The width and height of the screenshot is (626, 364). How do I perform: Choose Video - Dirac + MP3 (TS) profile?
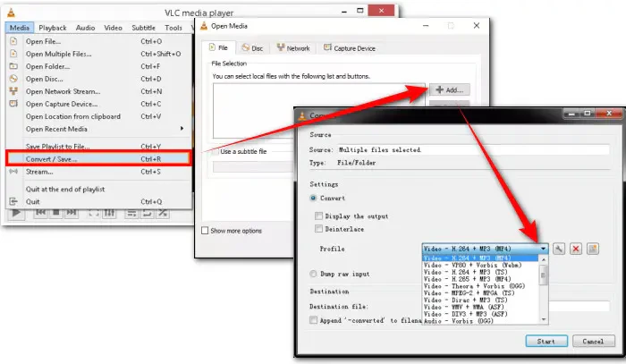click(x=482, y=301)
